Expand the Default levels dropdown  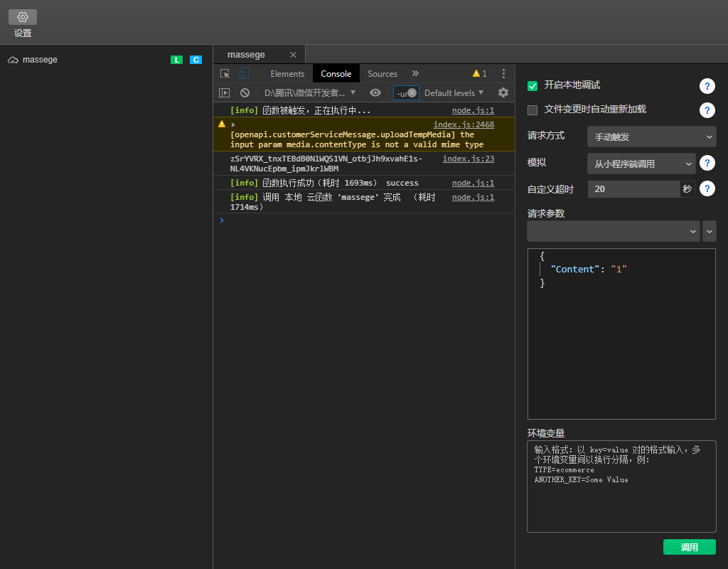(454, 92)
